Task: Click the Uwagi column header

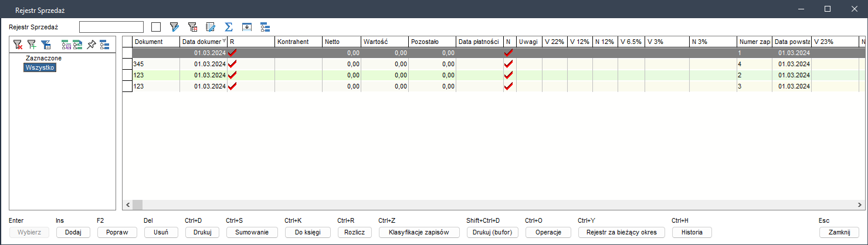Action: click(529, 42)
